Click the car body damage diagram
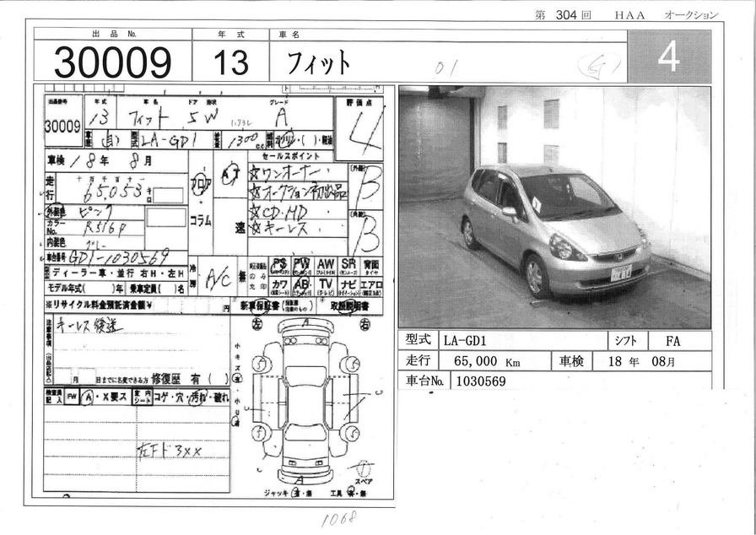 pyautogui.click(x=305, y=403)
